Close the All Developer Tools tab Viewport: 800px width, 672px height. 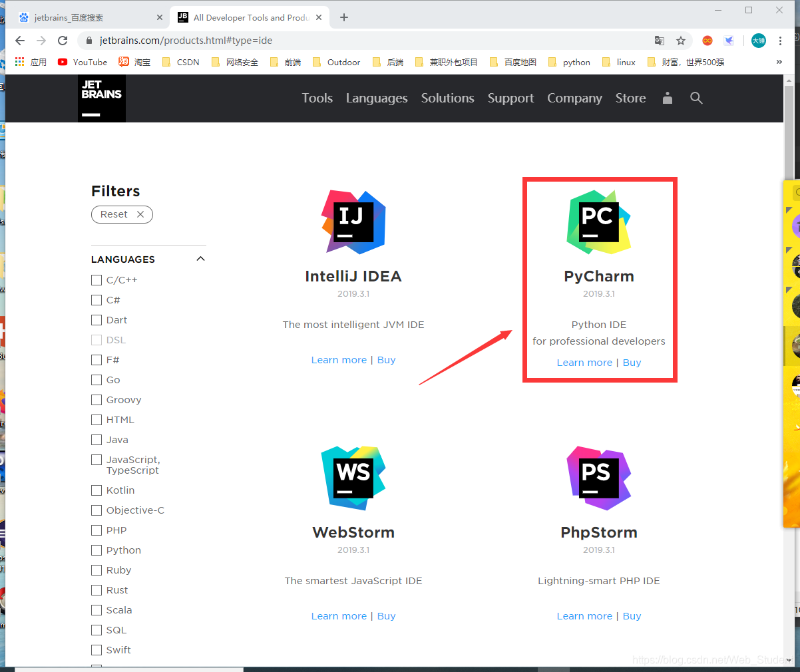(319, 17)
